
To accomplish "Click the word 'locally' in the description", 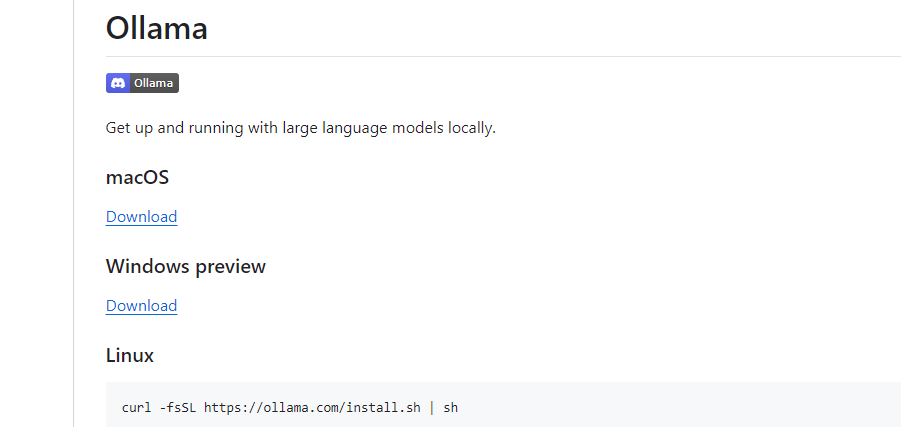I will pyautogui.click(x=473, y=128).
